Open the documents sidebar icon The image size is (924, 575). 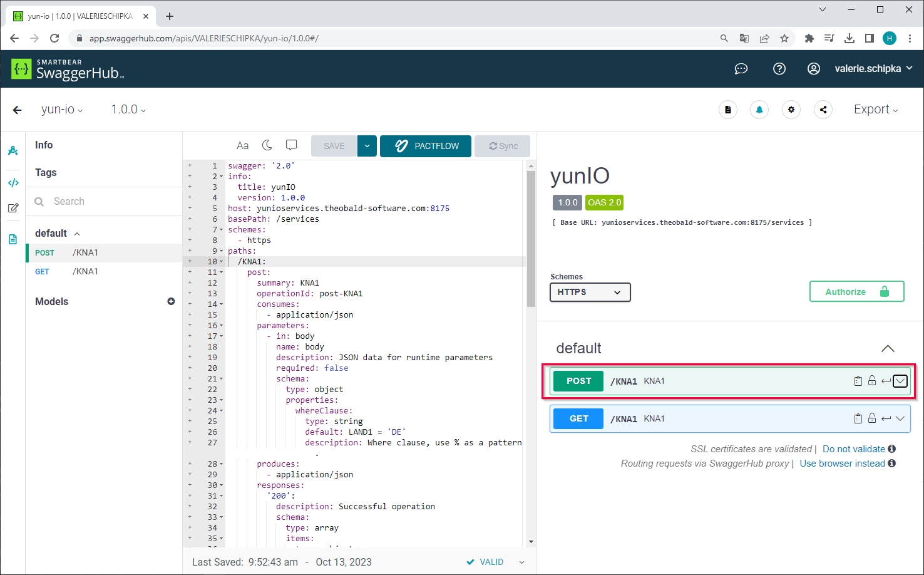tap(13, 239)
